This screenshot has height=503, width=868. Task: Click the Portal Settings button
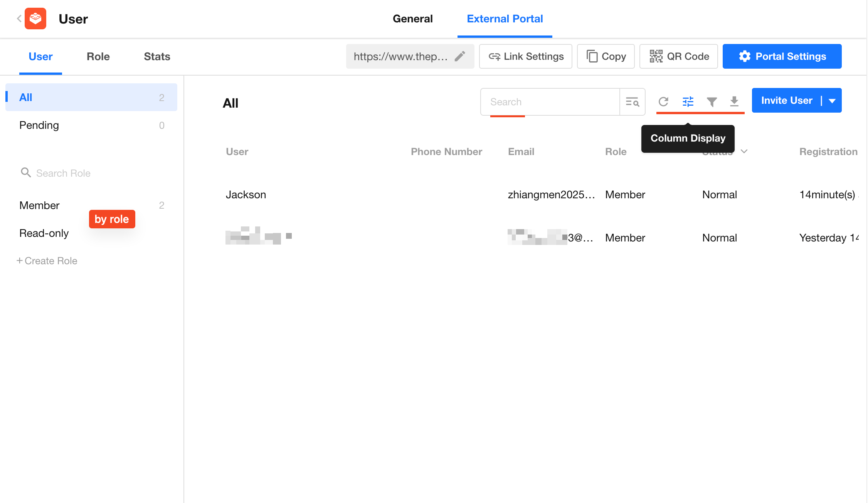782,56
